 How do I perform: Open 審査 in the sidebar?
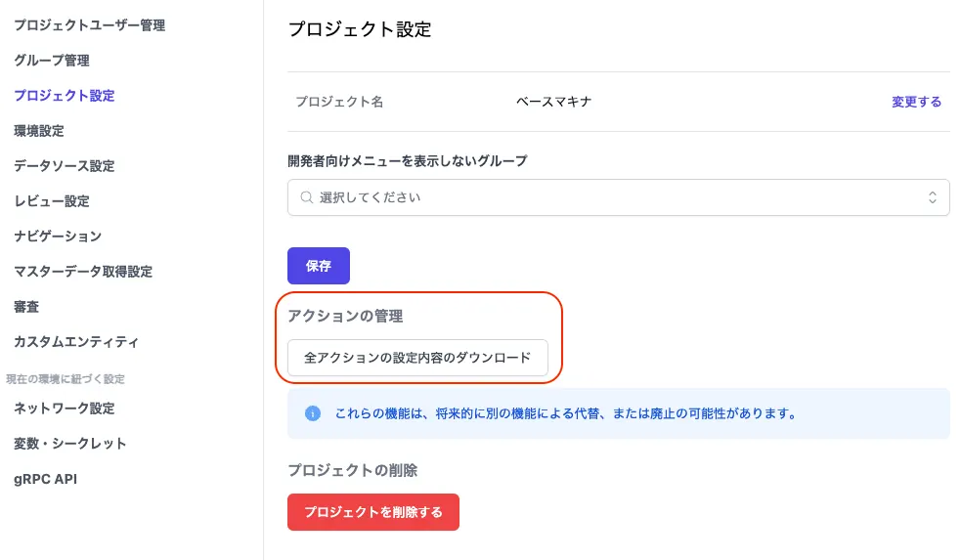coord(26,306)
